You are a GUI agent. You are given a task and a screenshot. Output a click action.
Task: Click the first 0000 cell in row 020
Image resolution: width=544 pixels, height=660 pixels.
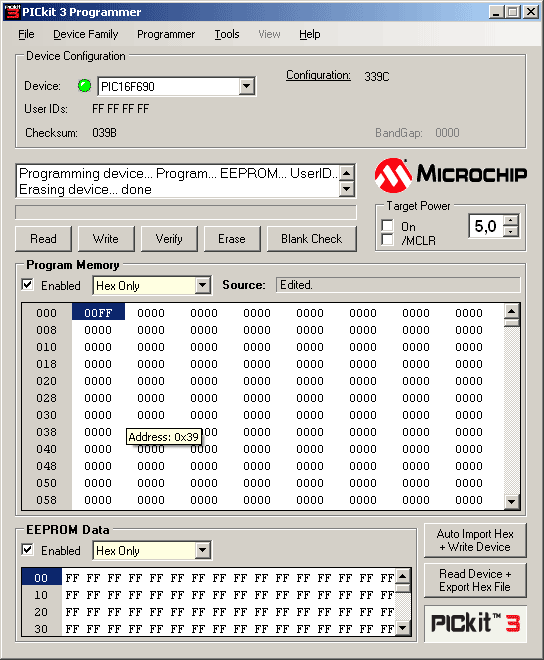point(98,381)
